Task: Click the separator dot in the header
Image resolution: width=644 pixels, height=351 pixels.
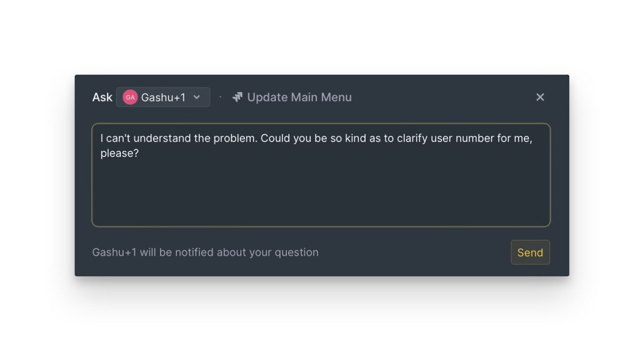Action: pyautogui.click(x=221, y=97)
